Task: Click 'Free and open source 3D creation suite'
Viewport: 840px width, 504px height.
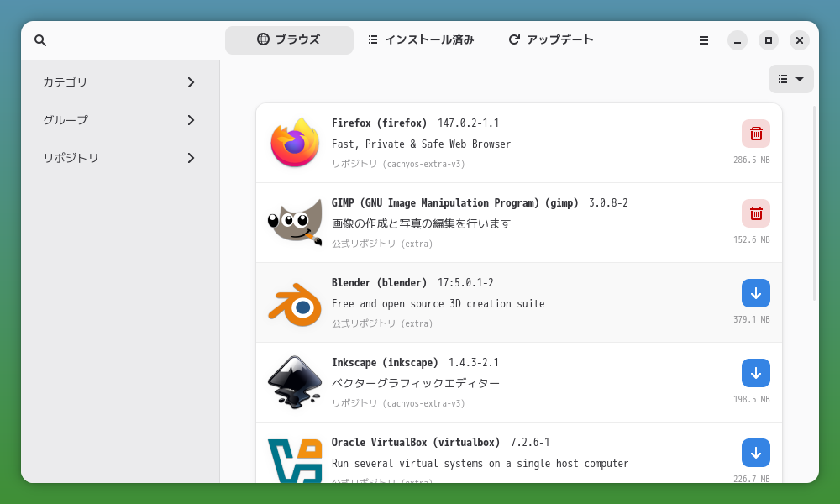Action: click(438, 304)
